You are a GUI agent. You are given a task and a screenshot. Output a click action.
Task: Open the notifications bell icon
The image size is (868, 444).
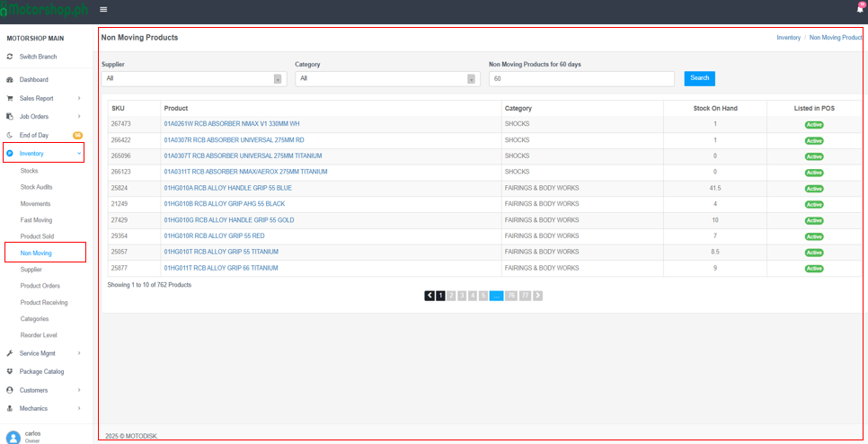pos(860,9)
